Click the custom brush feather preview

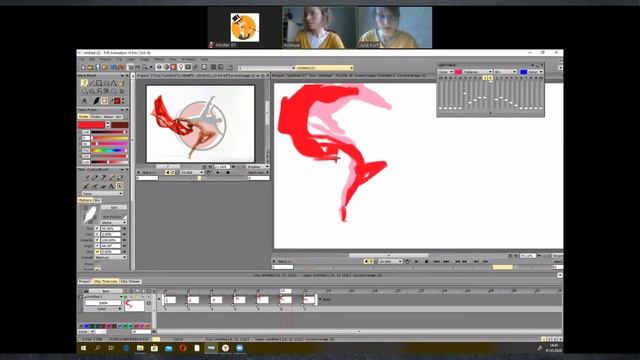(89, 215)
